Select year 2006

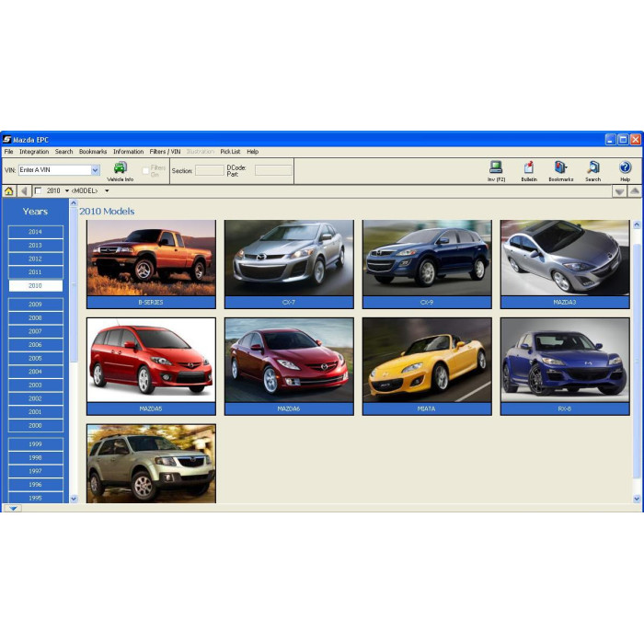(35, 345)
